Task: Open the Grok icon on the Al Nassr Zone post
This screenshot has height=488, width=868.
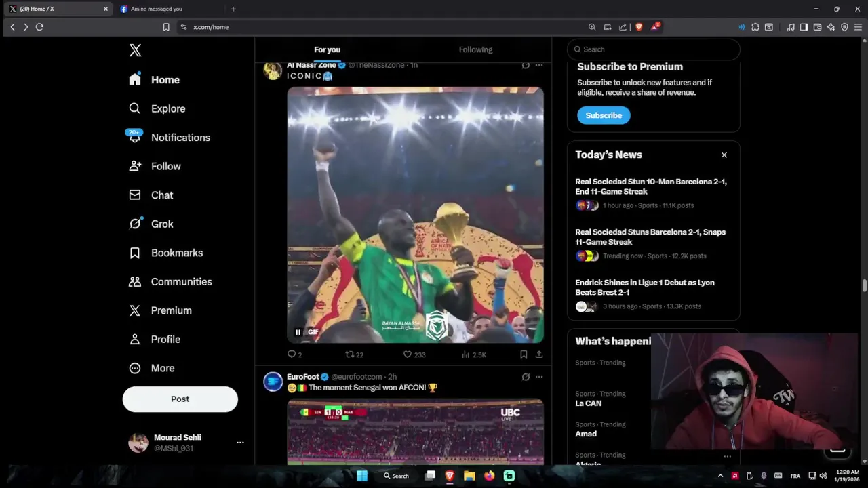Action: tap(526, 65)
